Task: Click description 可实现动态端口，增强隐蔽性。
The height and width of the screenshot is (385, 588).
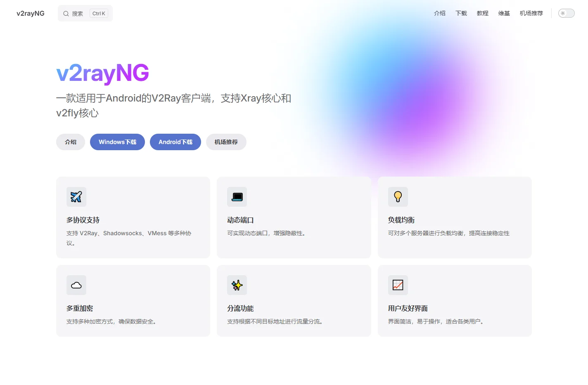Action: pyautogui.click(x=267, y=233)
